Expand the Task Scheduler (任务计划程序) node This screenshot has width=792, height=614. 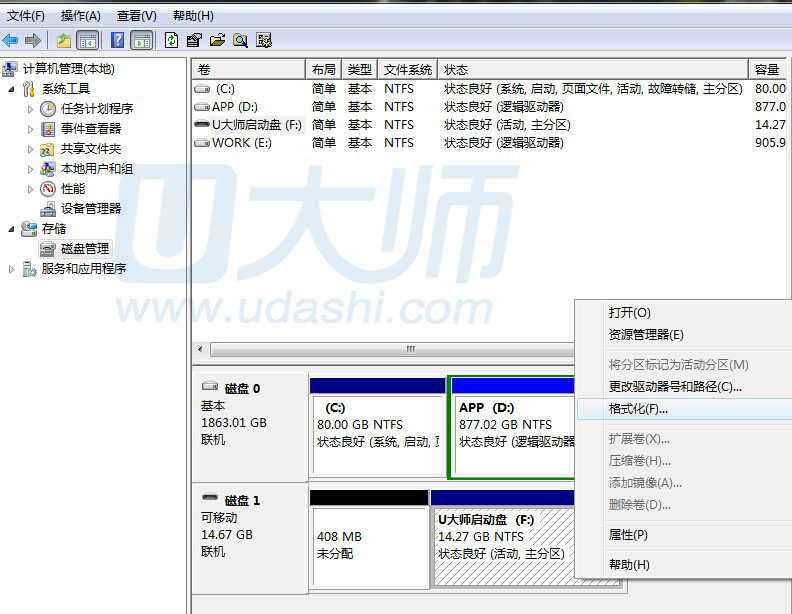tap(30, 109)
